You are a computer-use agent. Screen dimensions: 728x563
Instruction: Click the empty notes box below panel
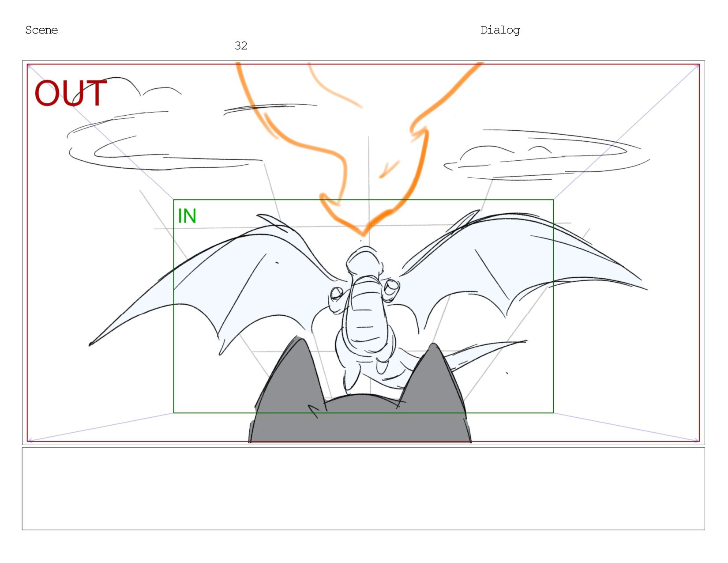(363, 489)
